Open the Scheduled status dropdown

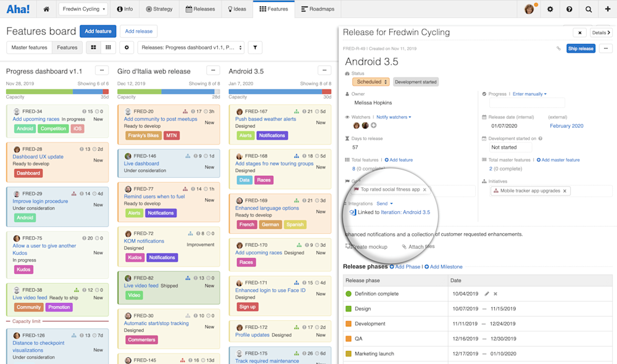(x=370, y=81)
